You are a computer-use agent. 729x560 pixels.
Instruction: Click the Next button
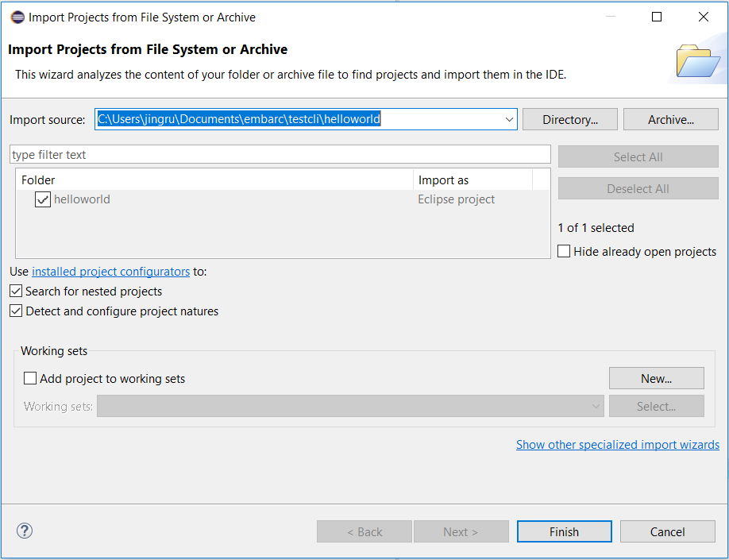point(461,531)
